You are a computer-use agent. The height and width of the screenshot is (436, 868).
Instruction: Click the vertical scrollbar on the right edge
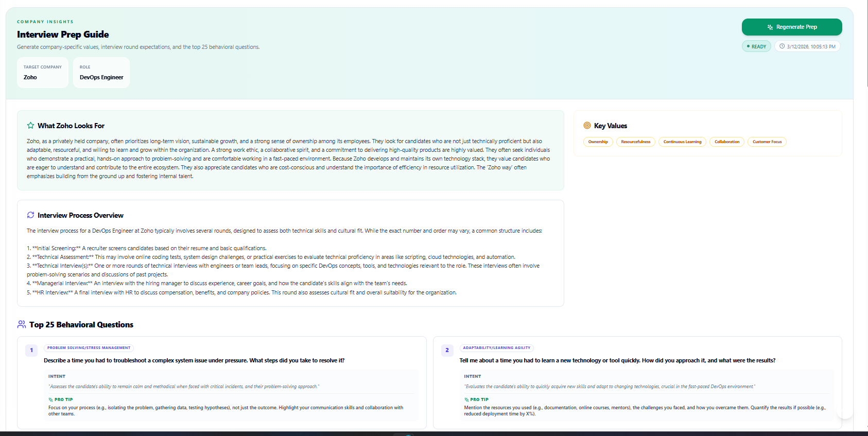pyautogui.click(x=866, y=43)
